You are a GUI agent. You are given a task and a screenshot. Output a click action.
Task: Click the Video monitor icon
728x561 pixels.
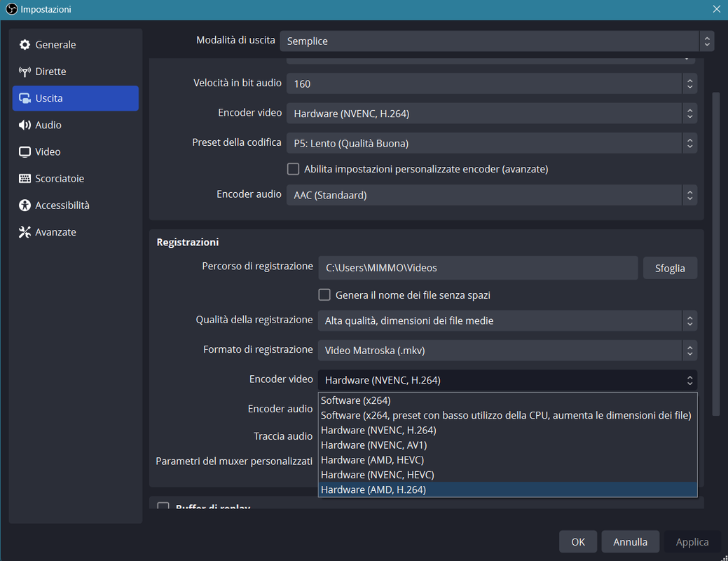[x=25, y=152]
